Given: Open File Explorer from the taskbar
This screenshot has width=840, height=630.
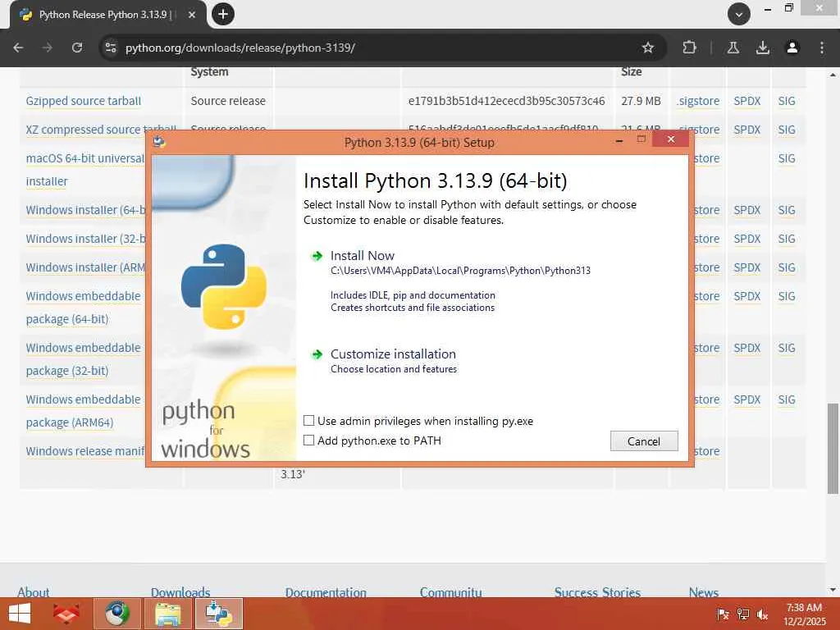Looking at the screenshot, I should [x=167, y=614].
